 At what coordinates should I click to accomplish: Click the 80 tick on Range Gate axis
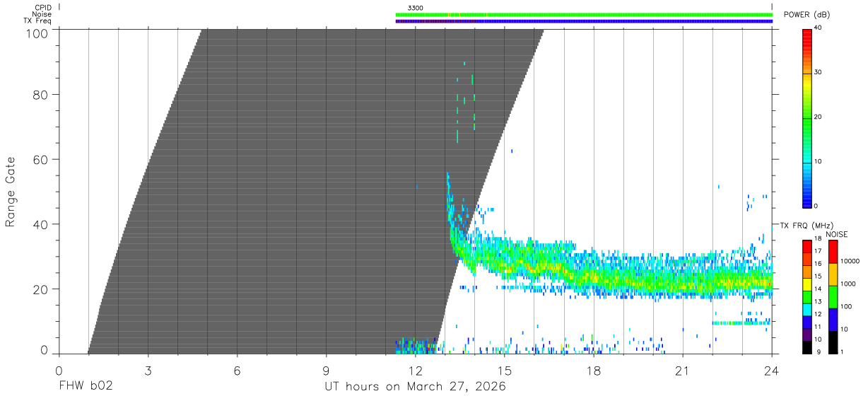coord(40,94)
